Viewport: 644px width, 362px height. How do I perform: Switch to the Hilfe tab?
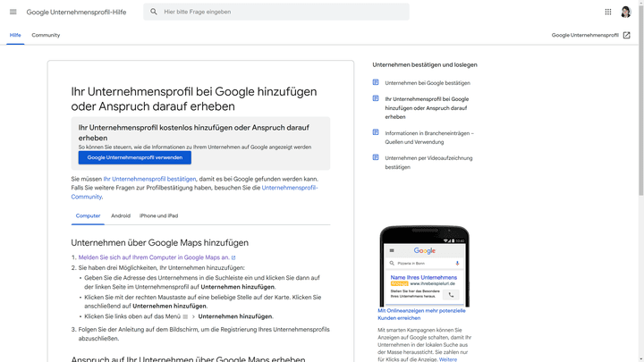[x=15, y=35]
